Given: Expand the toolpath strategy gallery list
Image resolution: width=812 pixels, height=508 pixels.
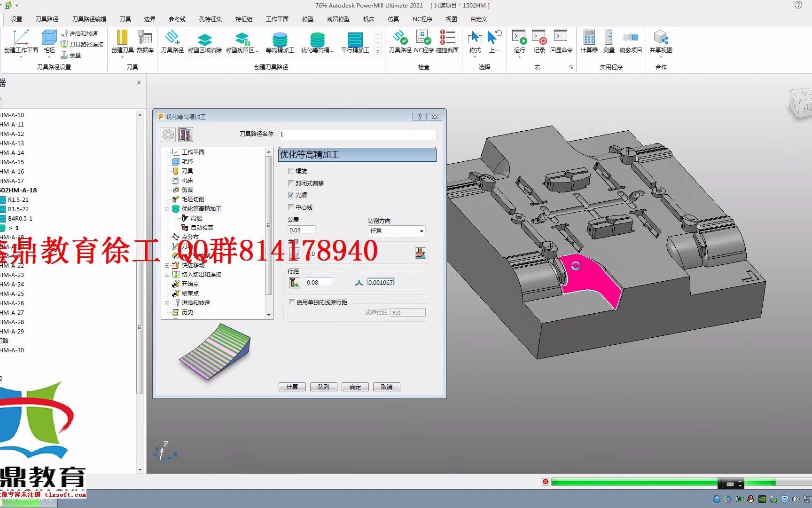Looking at the screenshot, I should (378, 52).
